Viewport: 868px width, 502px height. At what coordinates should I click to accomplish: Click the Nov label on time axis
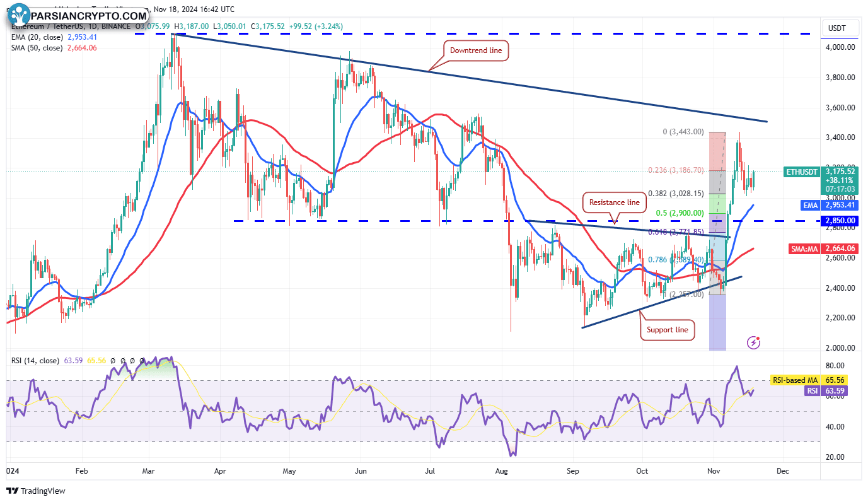[714, 470]
